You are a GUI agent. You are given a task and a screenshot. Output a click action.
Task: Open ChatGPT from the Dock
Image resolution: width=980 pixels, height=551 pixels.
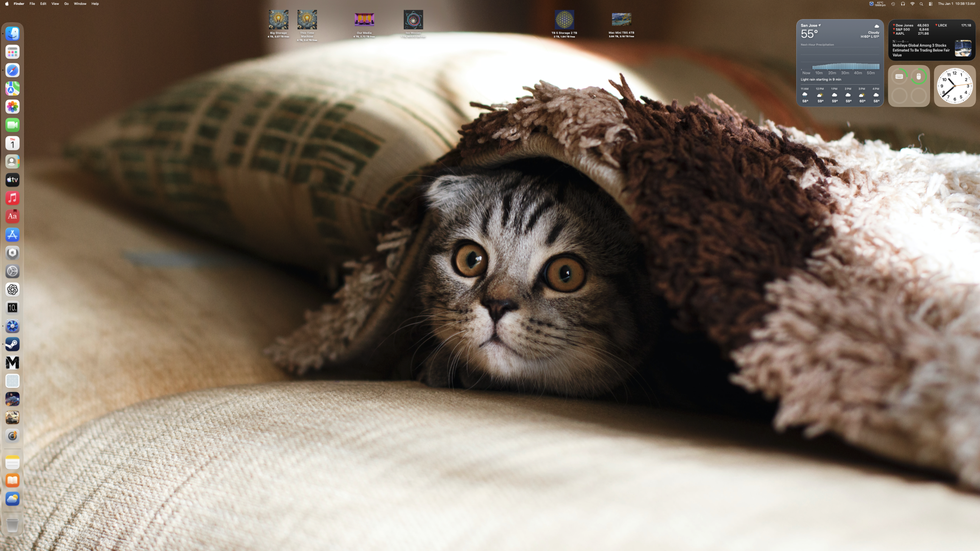click(13, 289)
